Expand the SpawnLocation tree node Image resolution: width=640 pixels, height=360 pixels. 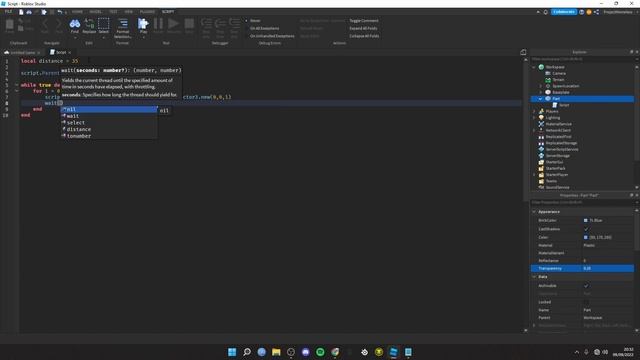pos(541,86)
